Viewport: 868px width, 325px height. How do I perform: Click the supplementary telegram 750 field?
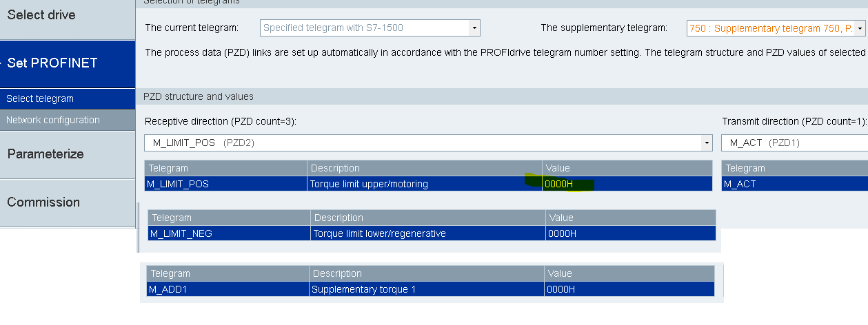[770, 28]
